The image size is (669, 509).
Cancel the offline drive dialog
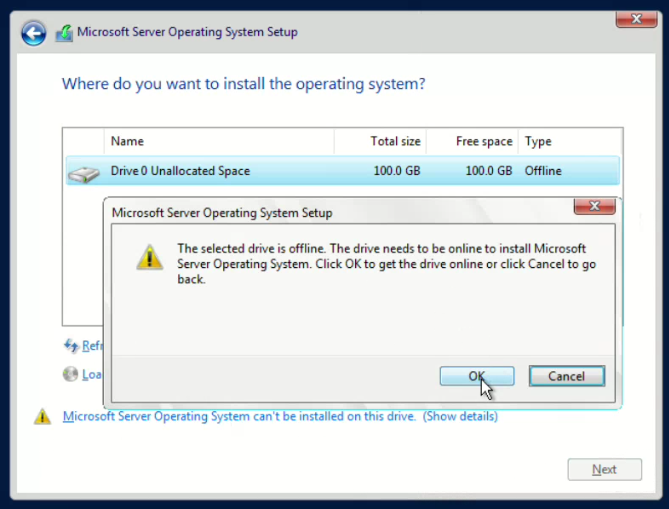pos(566,376)
